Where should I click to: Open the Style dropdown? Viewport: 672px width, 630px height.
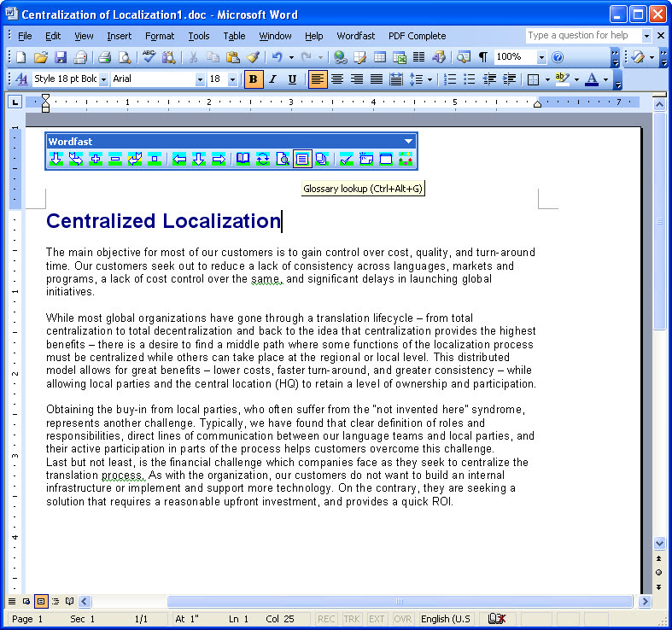pyautogui.click(x=103, y=79)
